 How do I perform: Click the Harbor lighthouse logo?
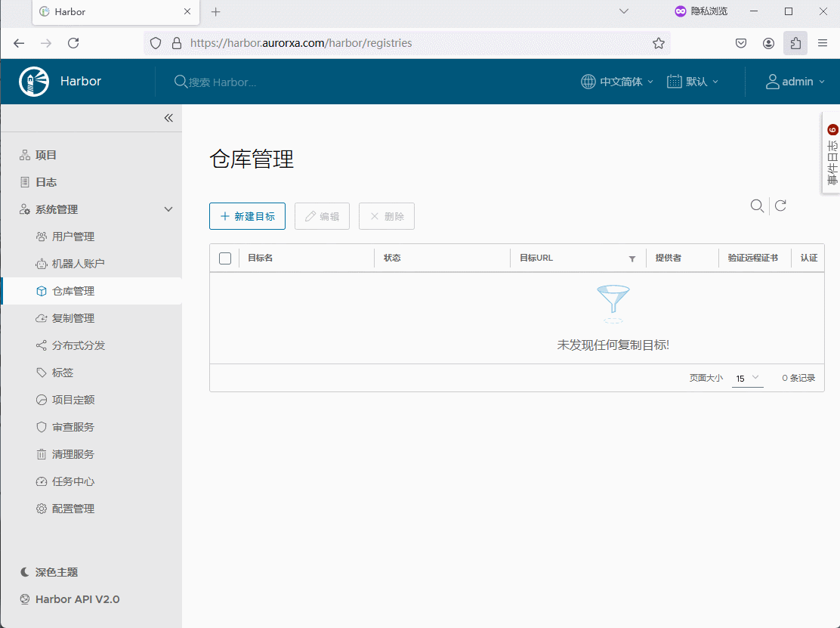(34, 82)
